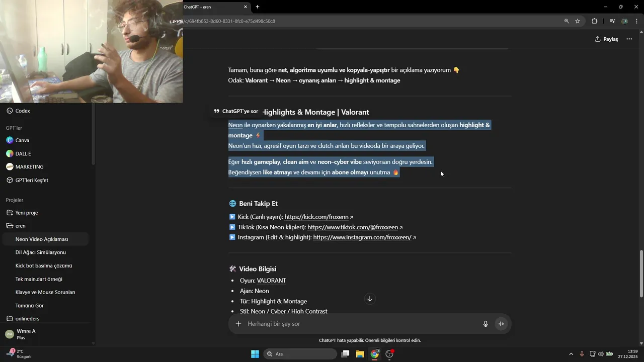Open the media controls music icon
The height and width of the screenshot is (362, 644).
[x=612, y=21]
